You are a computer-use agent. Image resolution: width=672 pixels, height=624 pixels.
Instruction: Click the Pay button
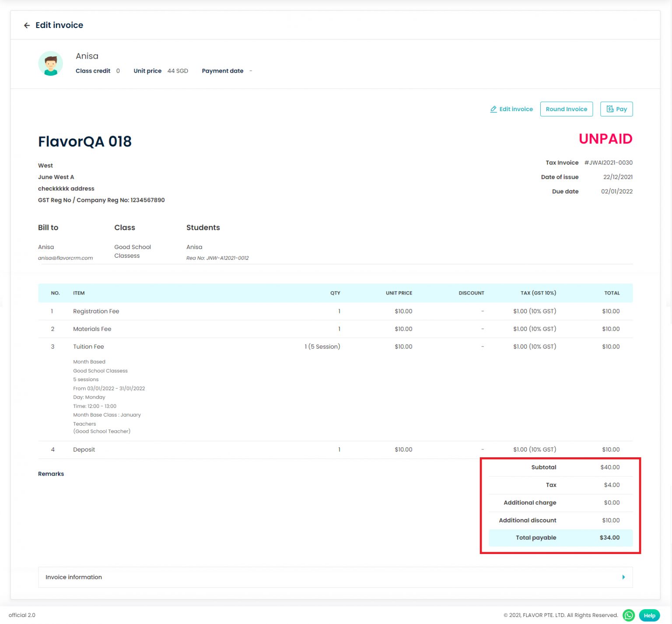(x=616, y=109)
